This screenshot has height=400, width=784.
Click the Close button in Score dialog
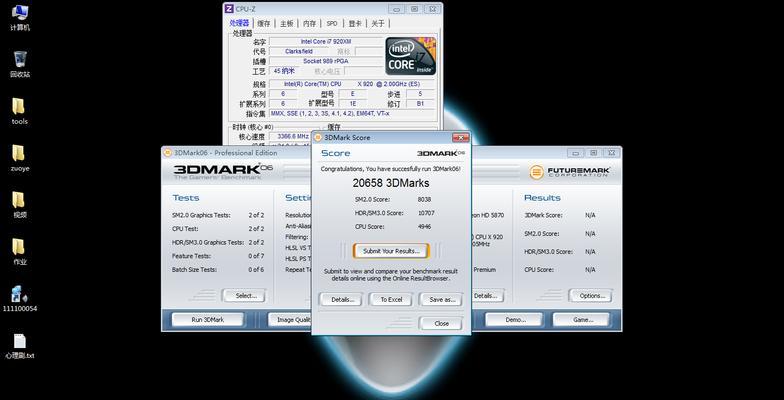coord(442,324)
